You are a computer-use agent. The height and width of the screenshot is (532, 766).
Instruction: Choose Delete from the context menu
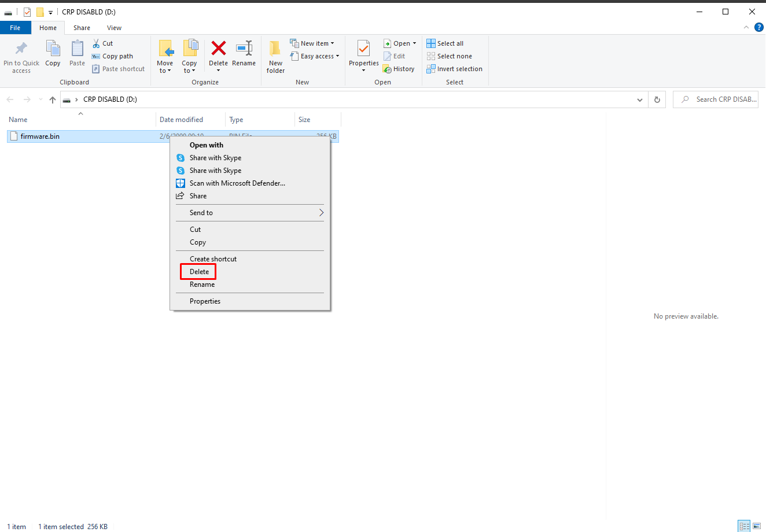pyautogui.click(x=199, y=272)
